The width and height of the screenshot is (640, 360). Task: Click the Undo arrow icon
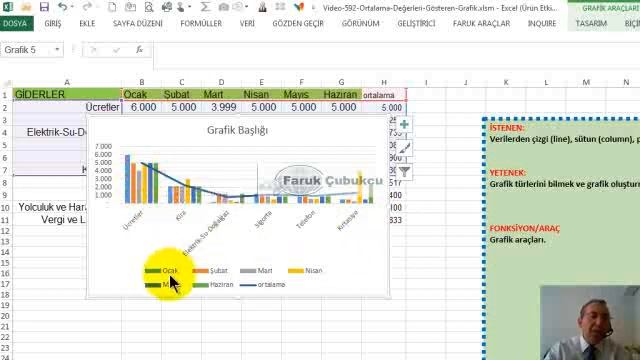point(62,7)
